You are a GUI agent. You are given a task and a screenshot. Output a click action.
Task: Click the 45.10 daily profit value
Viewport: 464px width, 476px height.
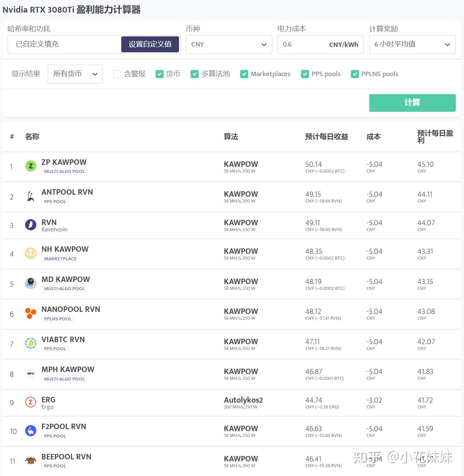(425, 164)
